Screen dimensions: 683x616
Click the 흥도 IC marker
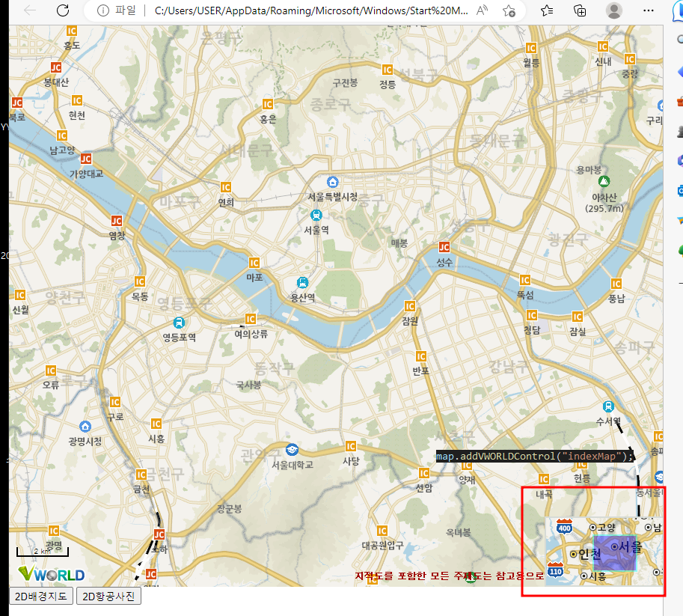(71, 31)
